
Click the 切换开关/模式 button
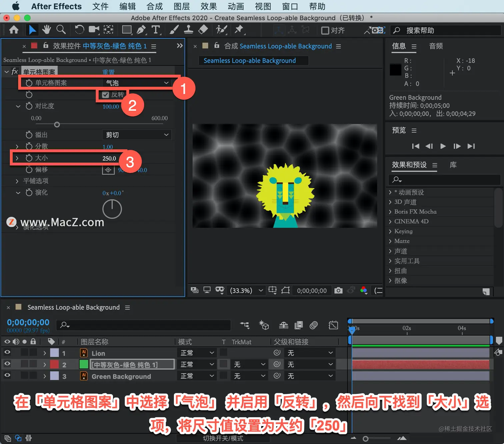223,438
